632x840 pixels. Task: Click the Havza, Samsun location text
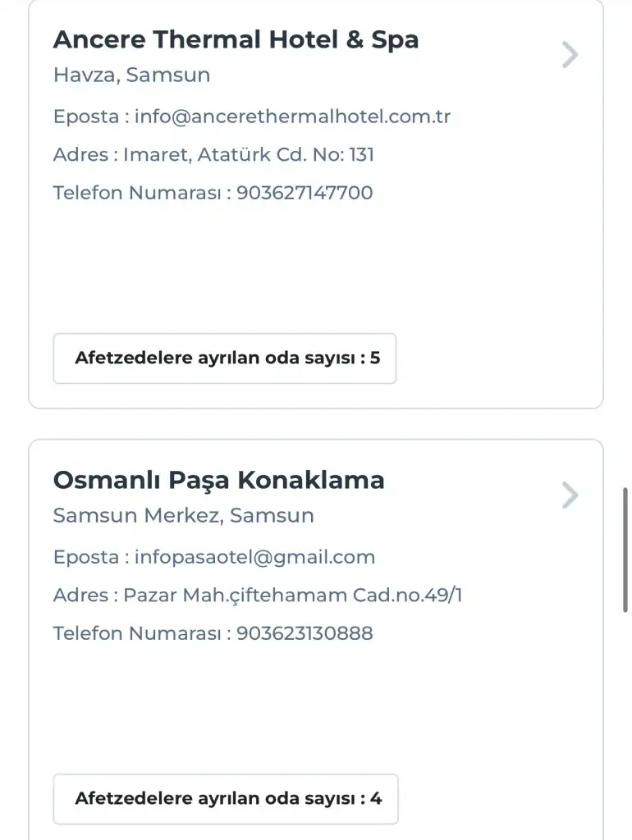pyautogui.click(x=131, y=75)
